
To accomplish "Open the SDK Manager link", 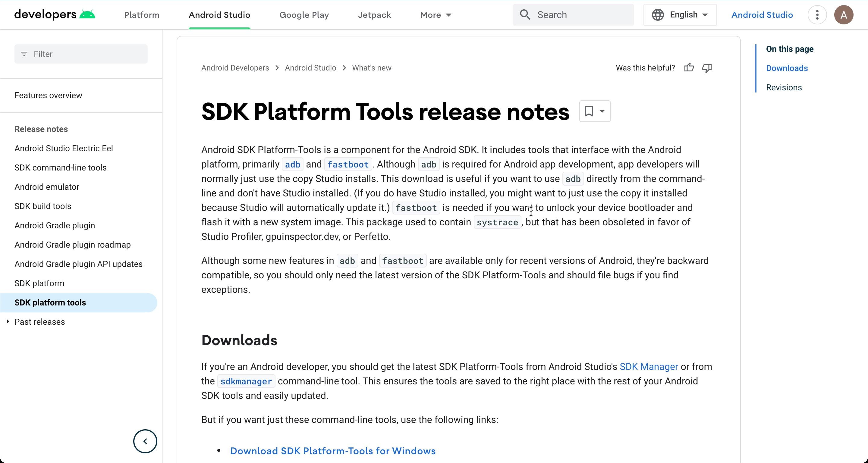I will pos(649,367).
